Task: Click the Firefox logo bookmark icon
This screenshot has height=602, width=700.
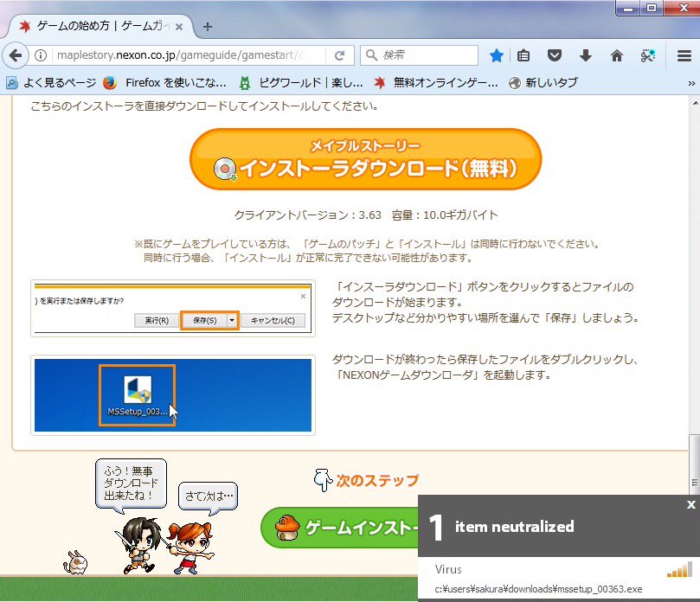Action: (x=109, y=83)
